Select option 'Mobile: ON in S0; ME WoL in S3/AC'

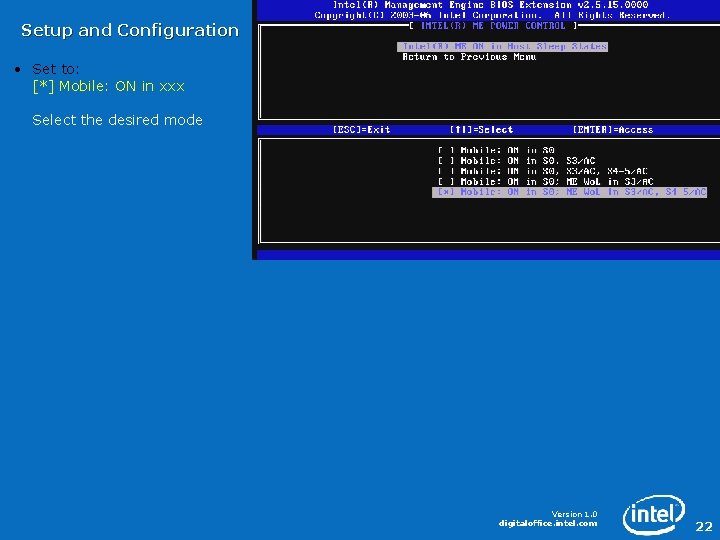pos(545,182)
